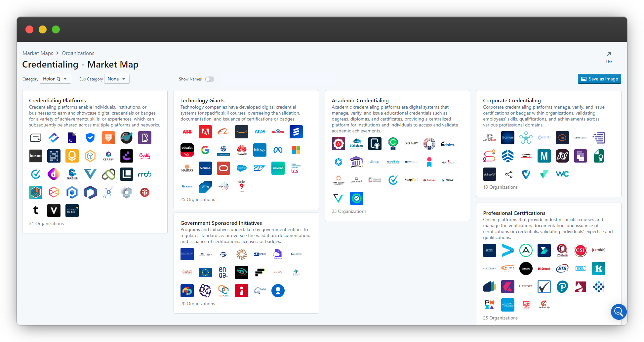Click the Huawei logo
Screen dimensions: 644x342
coord(242,150)
